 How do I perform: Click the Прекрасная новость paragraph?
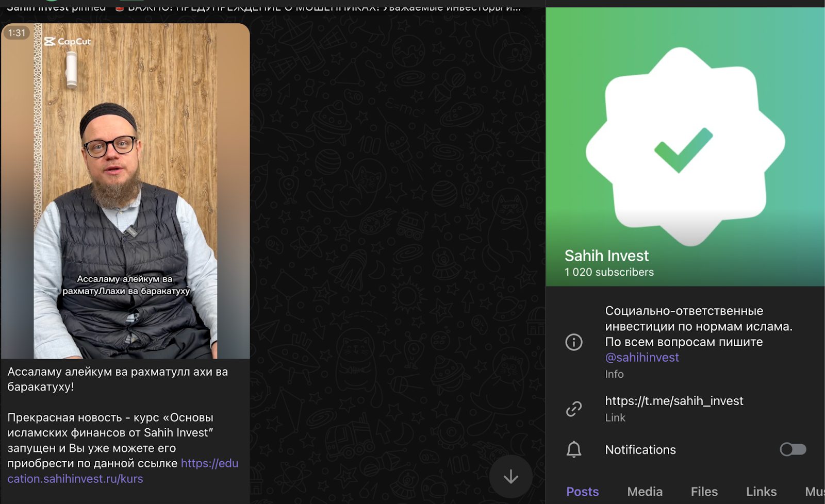pos(123,448)
